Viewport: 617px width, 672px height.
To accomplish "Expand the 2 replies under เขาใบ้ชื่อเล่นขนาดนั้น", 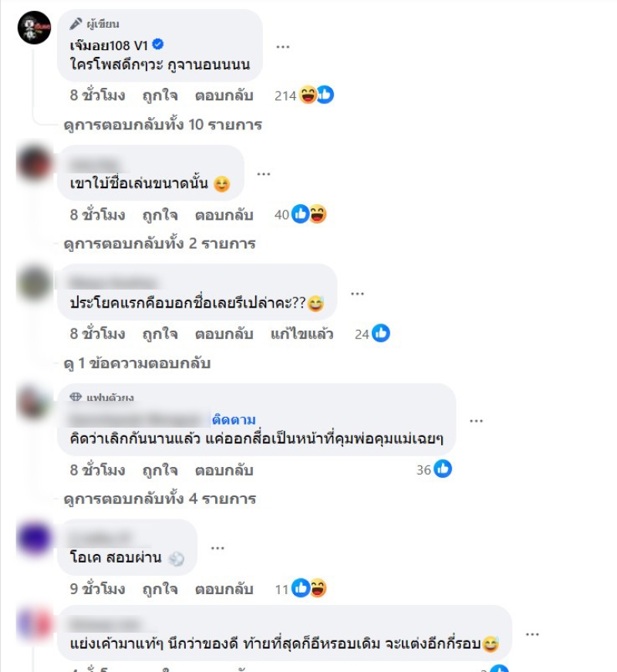I will [160, 244].
